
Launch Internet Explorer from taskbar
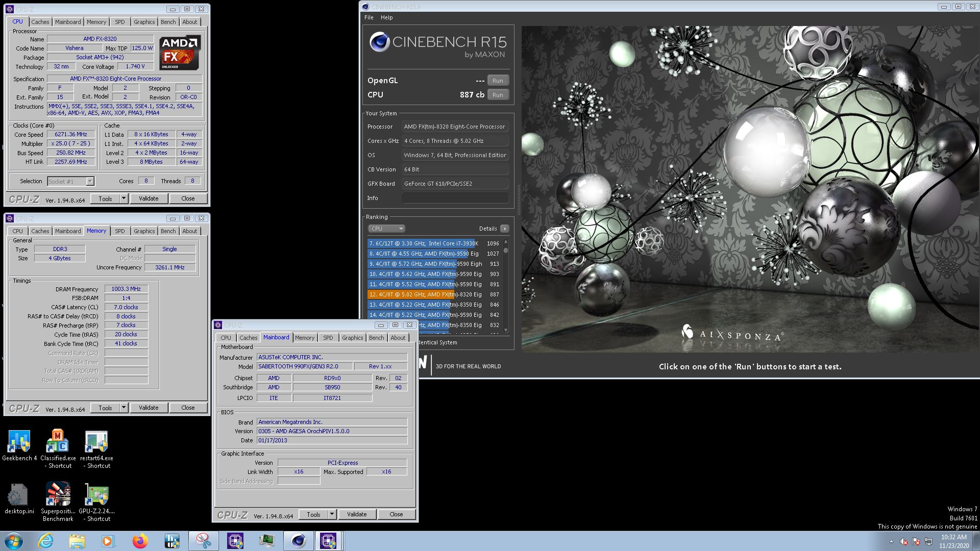[45, 541]
